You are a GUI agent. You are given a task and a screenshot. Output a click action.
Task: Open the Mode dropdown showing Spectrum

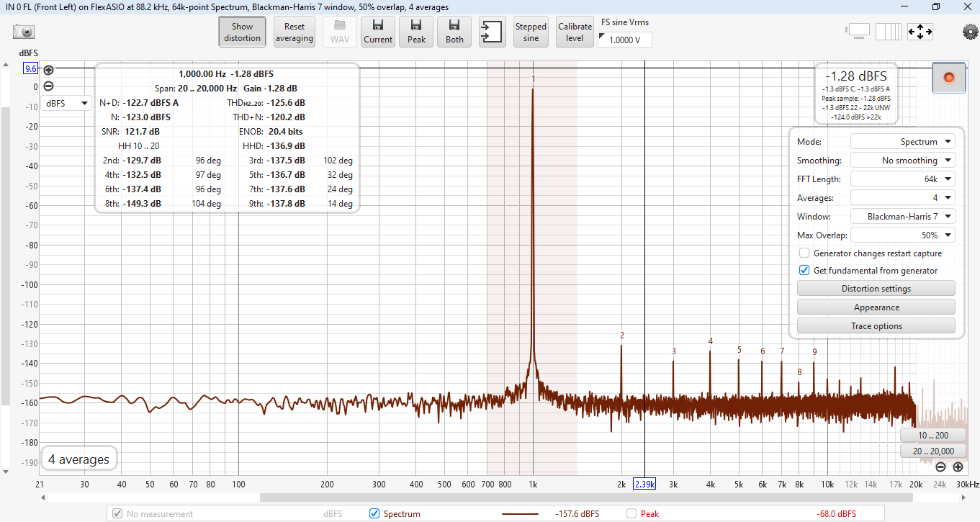(x=903, y=142)
